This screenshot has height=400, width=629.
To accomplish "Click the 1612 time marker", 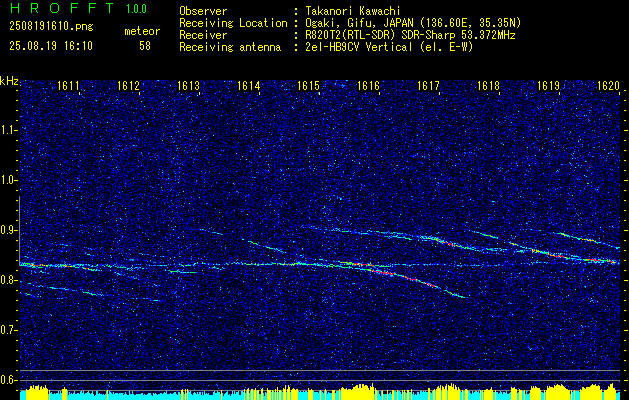I will (x=128, y=86).
